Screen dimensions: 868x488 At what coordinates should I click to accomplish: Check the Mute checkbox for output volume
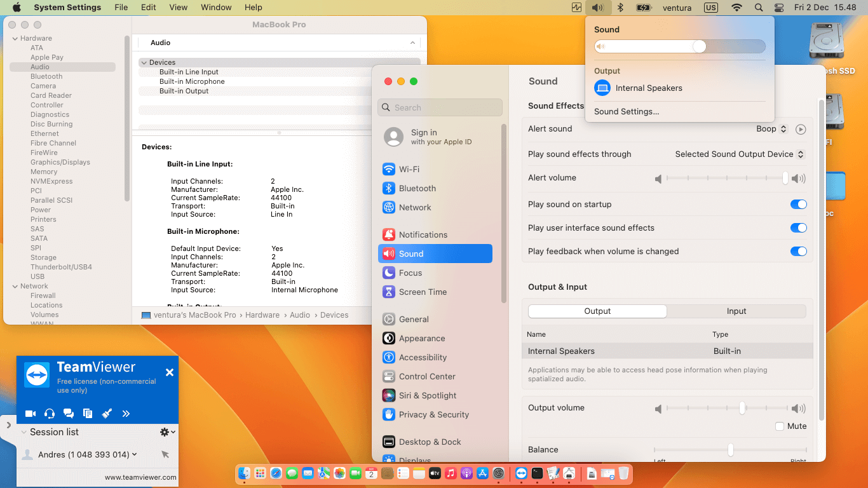[780, 426]
